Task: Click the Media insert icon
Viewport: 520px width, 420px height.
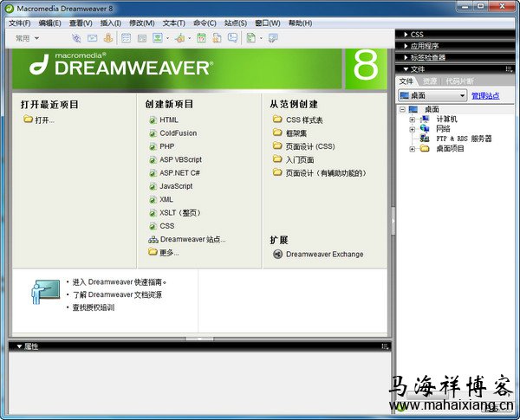Action: [180, 38]
